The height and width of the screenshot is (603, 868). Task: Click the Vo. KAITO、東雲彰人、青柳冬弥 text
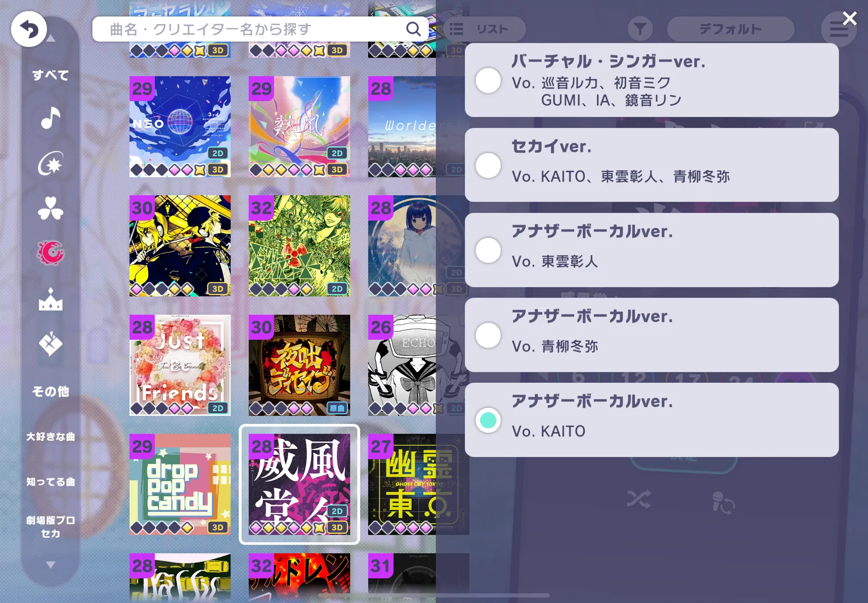[x=621, y=176]
